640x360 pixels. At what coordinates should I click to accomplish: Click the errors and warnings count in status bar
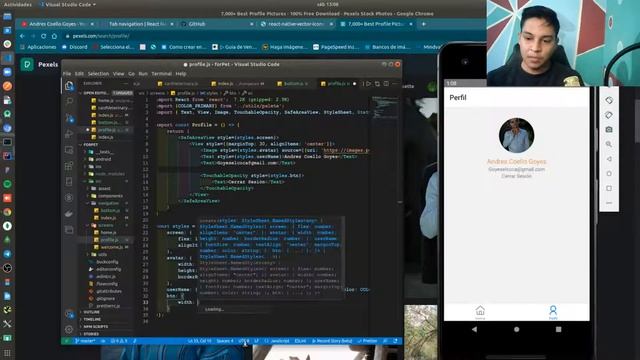[119, 341]
